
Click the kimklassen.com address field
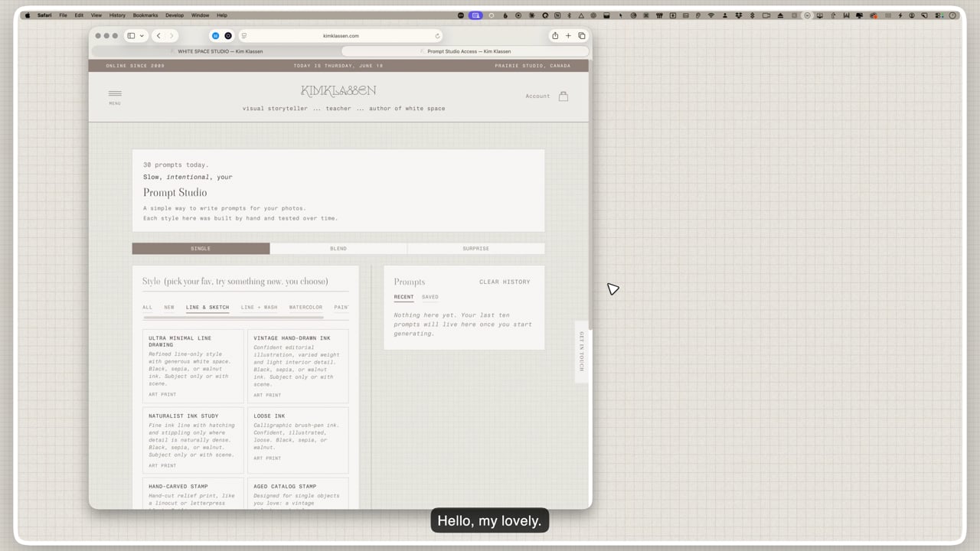coord(341,36)
